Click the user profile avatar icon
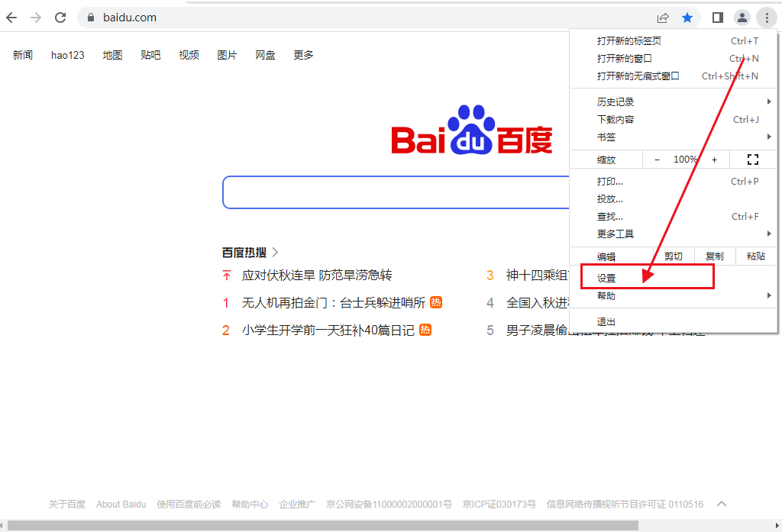This screenshot has height=532, width=782. click(x=742, y=18)
